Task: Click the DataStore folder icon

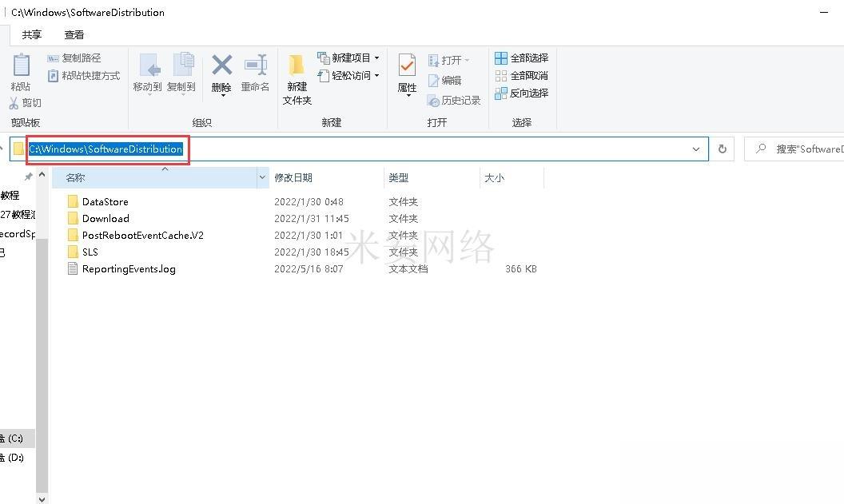Action: [74, 202]
